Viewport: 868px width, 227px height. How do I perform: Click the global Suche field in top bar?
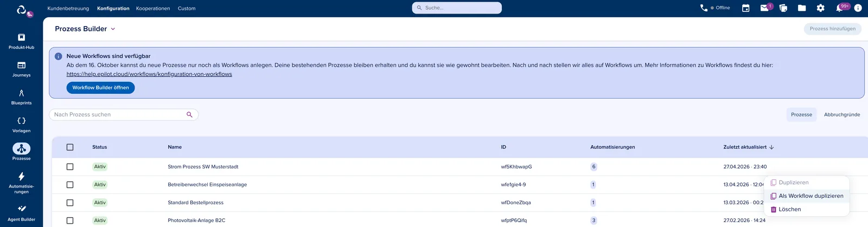[457, 8]
